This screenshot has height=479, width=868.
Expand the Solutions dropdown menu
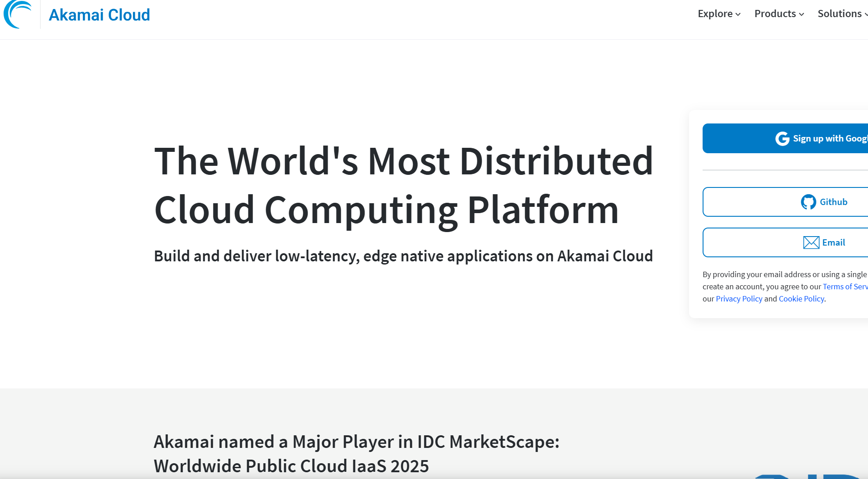[x=840, y=14]
